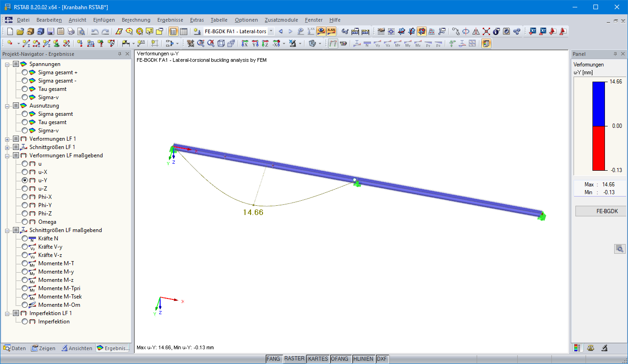Image resolution: width=628 pixels, height=364 pixels.
Task: View in Y direction icon
Action: coord(255,43)
